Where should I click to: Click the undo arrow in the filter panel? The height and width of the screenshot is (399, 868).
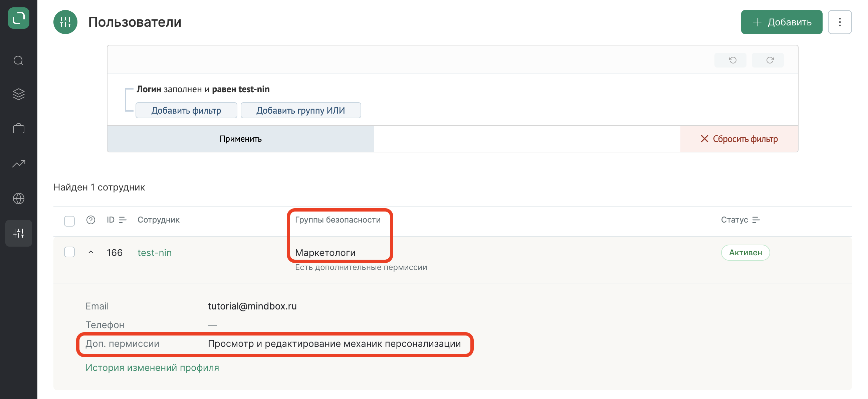(730, 60)
